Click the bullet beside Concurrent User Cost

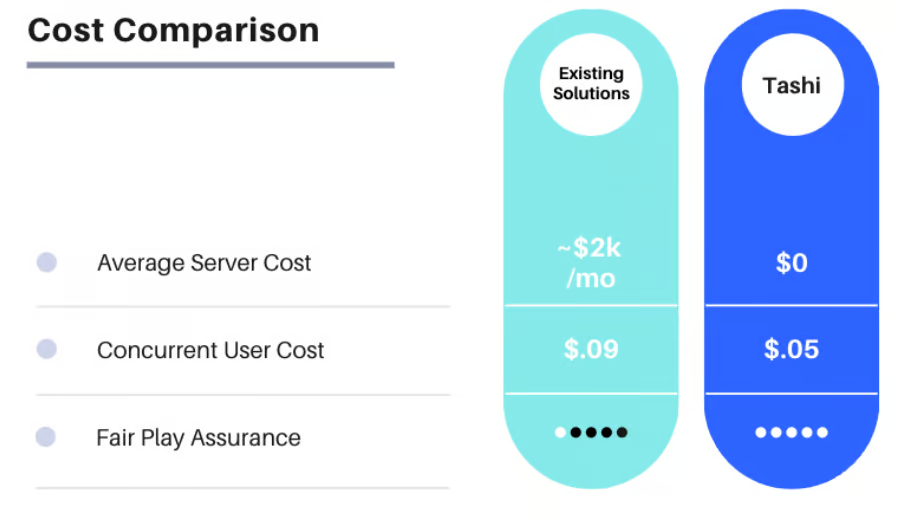coord(47,349)
